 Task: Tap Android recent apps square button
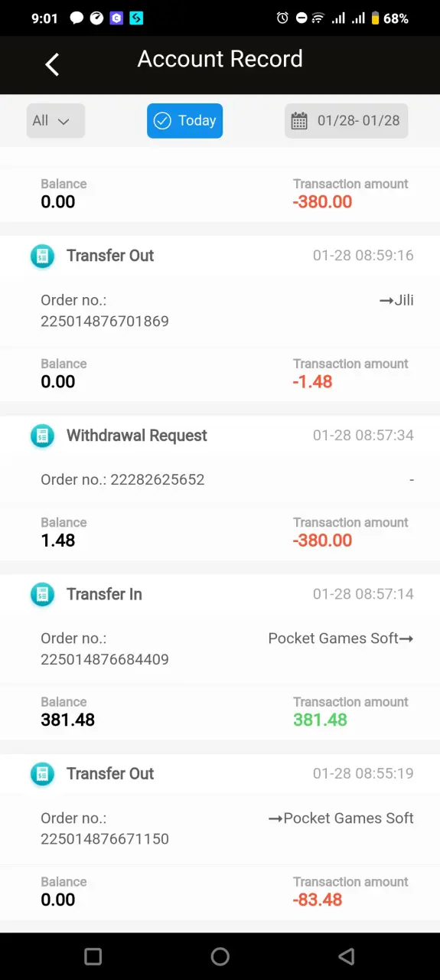point(93,956)
